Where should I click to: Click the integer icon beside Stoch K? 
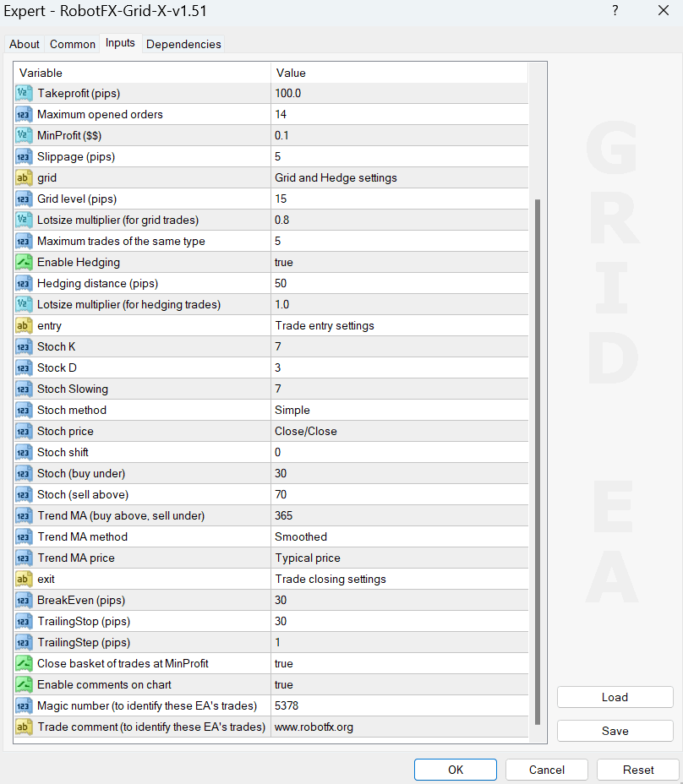coord(24,347)
